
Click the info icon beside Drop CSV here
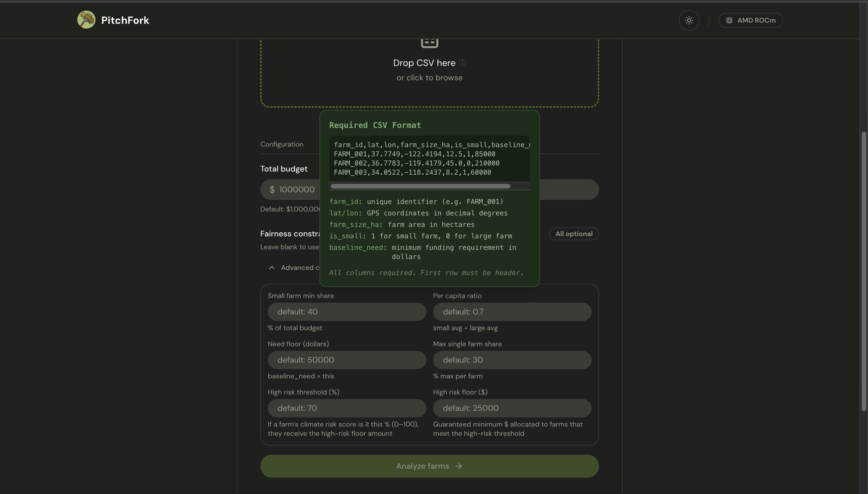(462, 63)
